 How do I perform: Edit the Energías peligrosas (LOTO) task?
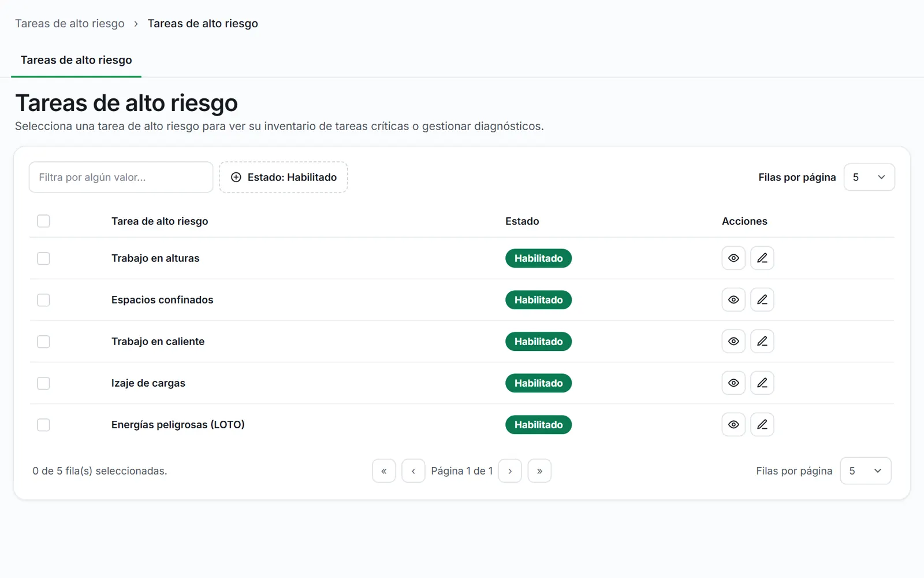762,425
